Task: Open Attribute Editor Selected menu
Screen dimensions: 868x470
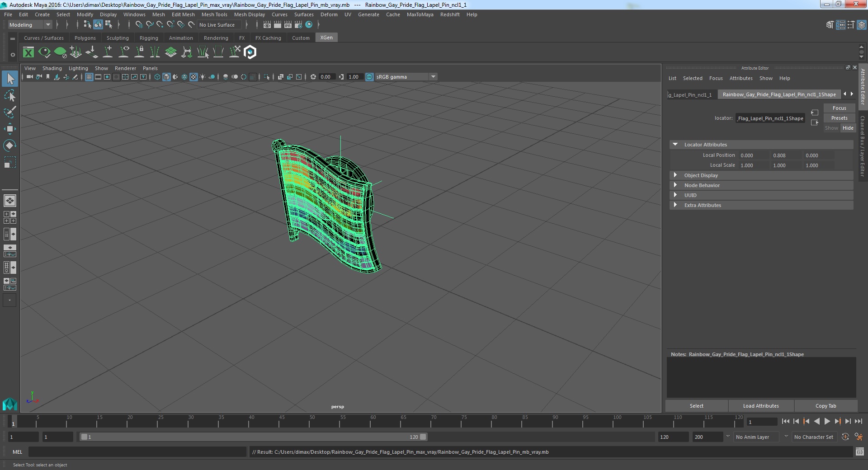Action: (693, 78)
